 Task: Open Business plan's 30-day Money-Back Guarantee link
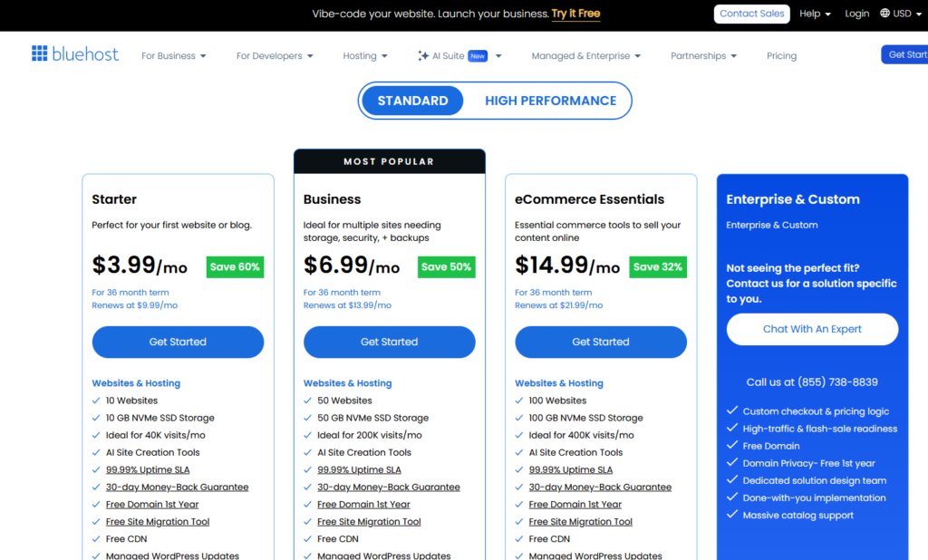click(388, 487)
